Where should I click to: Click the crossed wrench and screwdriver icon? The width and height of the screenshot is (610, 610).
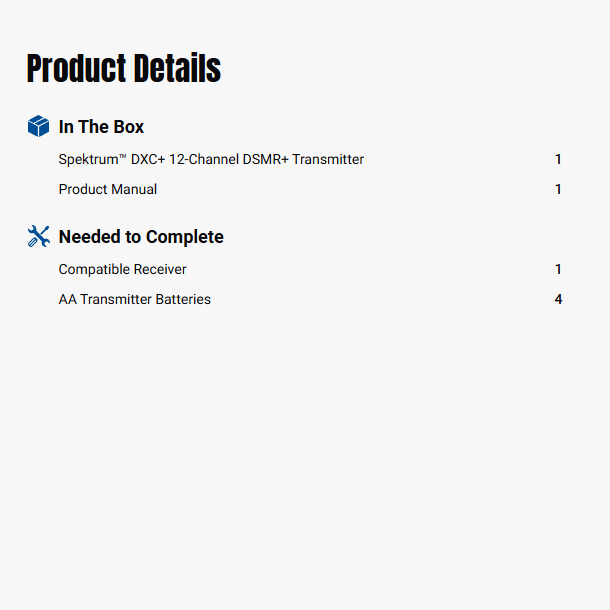(38, 236)
